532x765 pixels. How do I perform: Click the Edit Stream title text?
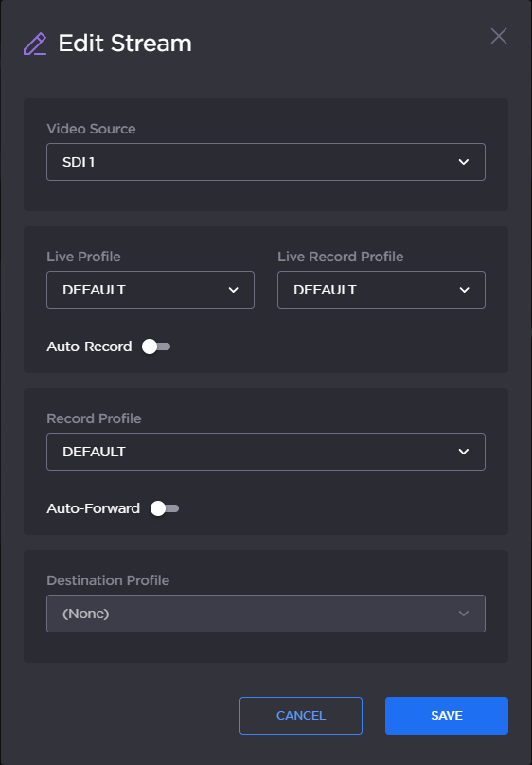pos(125,44)
